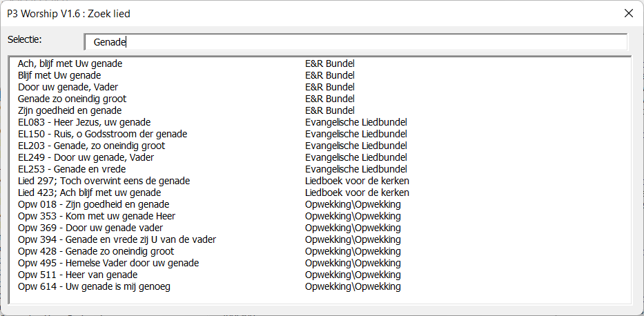Select 'Opw 614 - Uw genade is mij genoeg'
The height and width of the screenshot is (316, 644).
pos(94,286)
